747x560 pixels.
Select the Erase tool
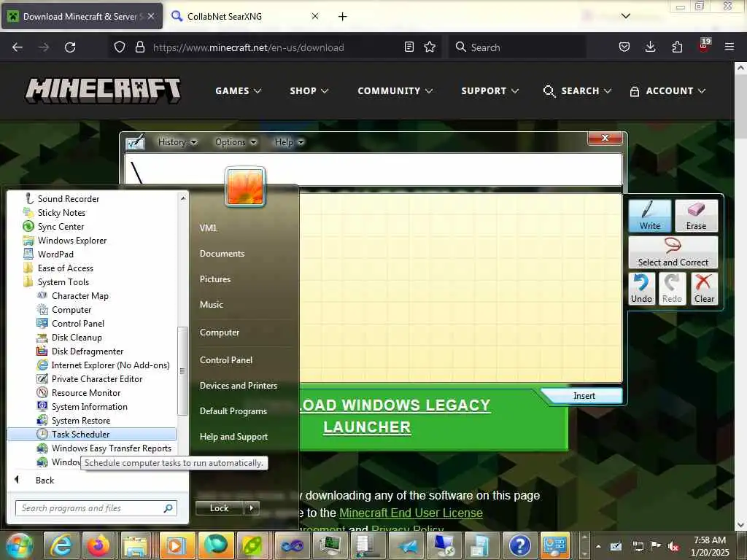(696, 216)
